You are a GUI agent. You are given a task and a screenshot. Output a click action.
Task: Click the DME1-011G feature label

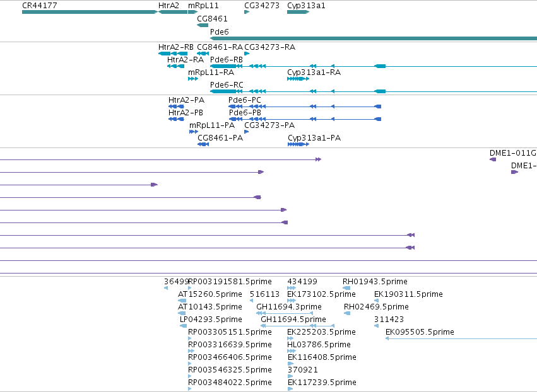click(x=513, y=153)
